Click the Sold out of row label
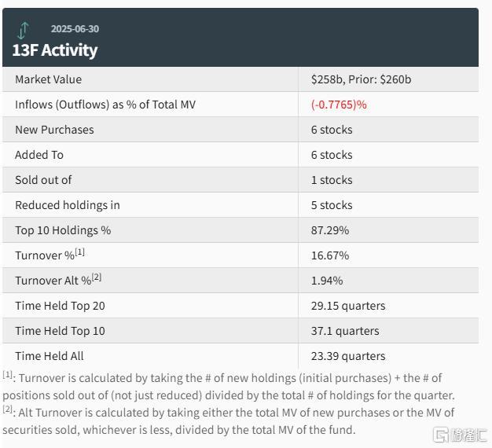 pyautogui.click(x=43, y=180)
